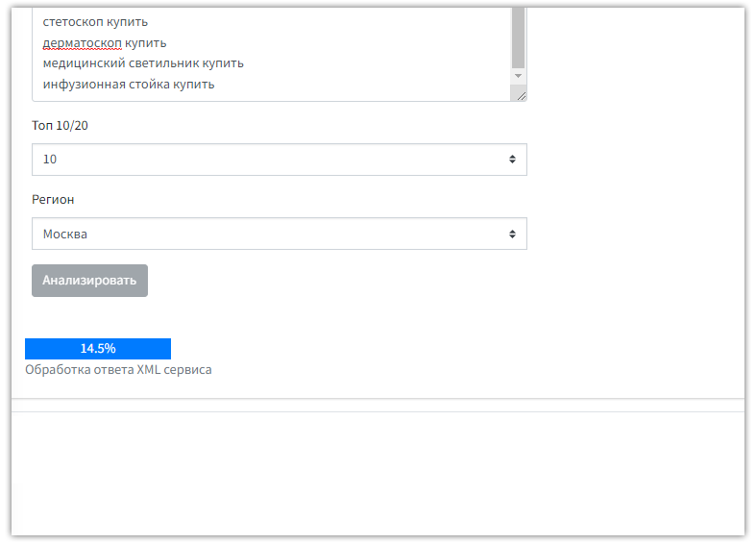Click the Анализировать button
756x544 pixels.
tap(89, 281)
